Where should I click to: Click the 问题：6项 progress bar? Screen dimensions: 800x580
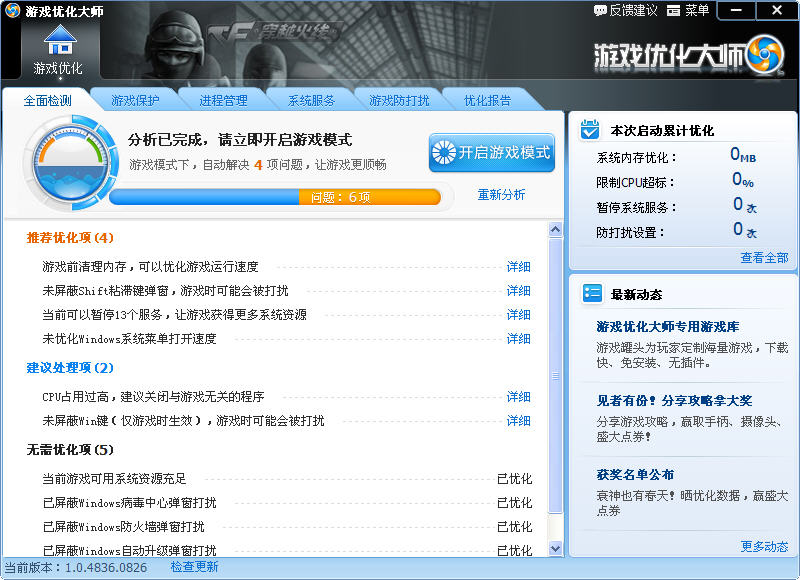pos(275,197)
